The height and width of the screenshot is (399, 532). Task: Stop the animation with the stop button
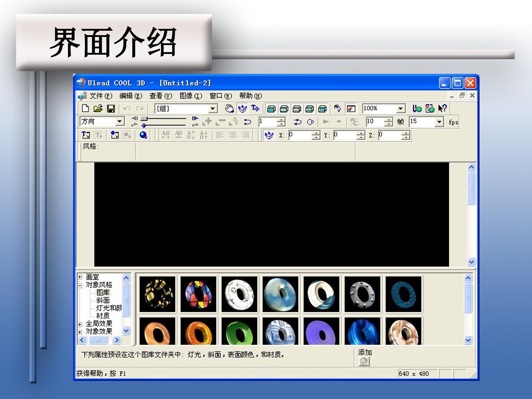coord(339,122)
